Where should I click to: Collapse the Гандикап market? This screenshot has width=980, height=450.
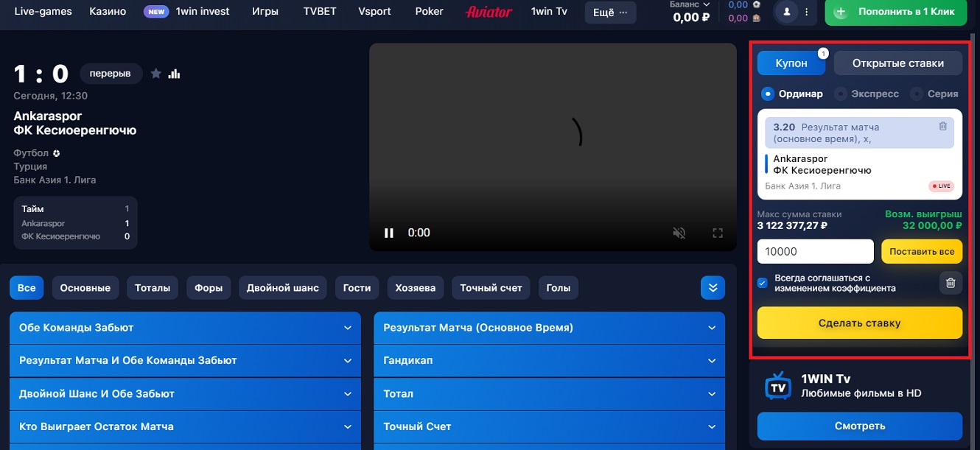pyautogui.click(x=550, y=361)
